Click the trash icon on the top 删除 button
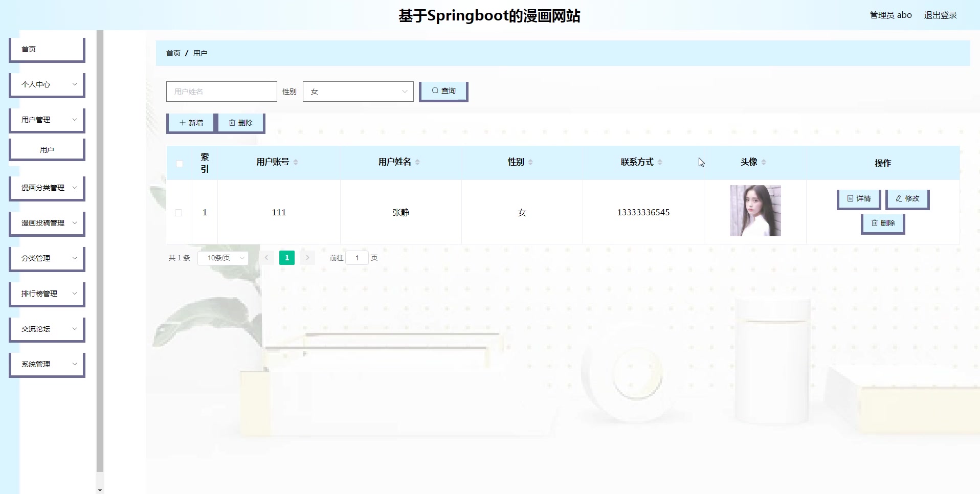This screenshot has height=494, width=980. [x=232, y=123]
